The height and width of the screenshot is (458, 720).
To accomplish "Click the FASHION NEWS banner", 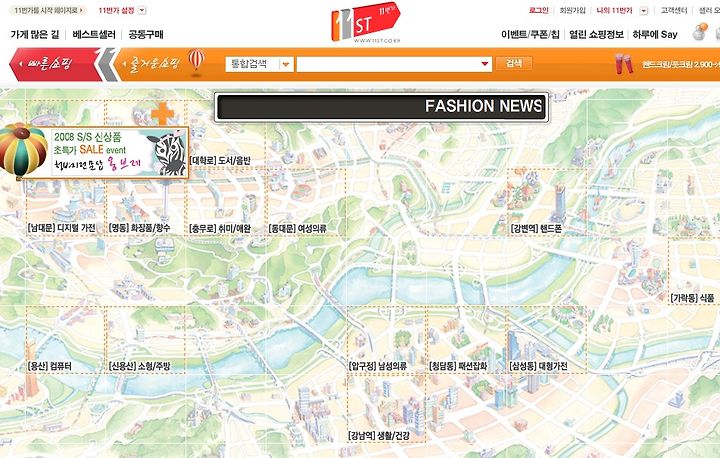I will (381, 107).
